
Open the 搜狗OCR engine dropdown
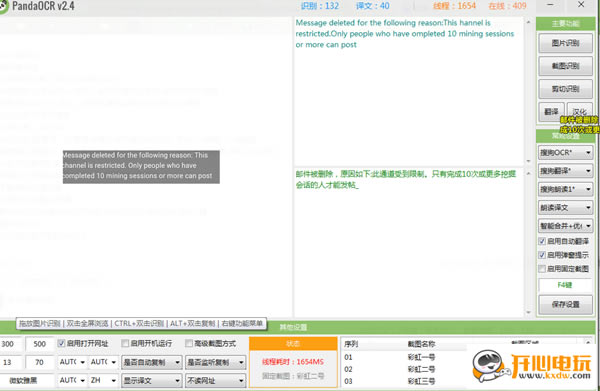[565, 153]
